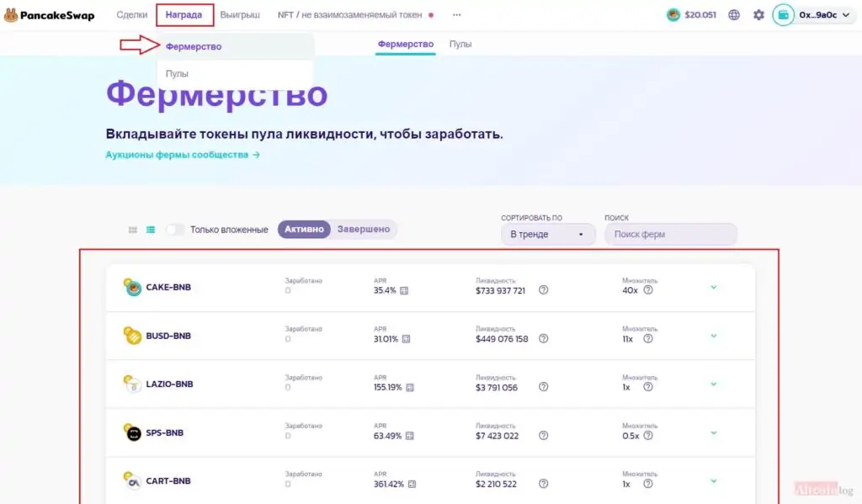This screenshot has width=862, height=504.
Task: Click the 155.19% APR value
Action: pyautogui.click(x=387, y=388)
